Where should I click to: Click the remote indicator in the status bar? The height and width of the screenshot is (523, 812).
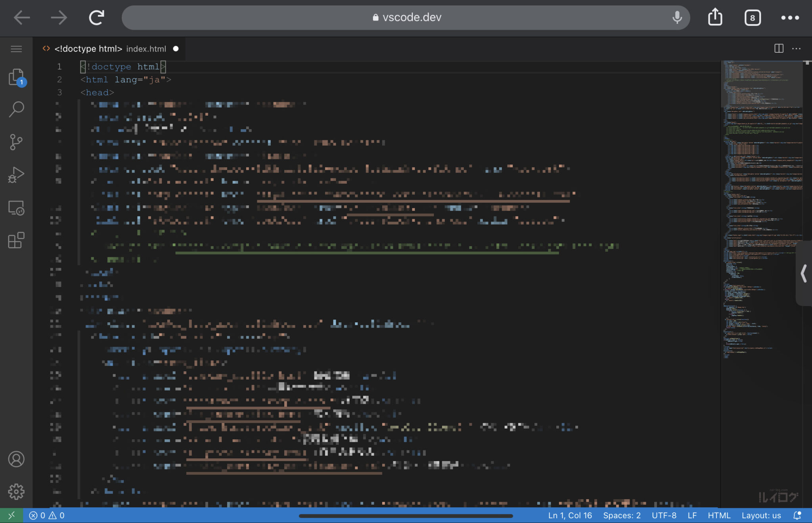(x=12, y=515)
